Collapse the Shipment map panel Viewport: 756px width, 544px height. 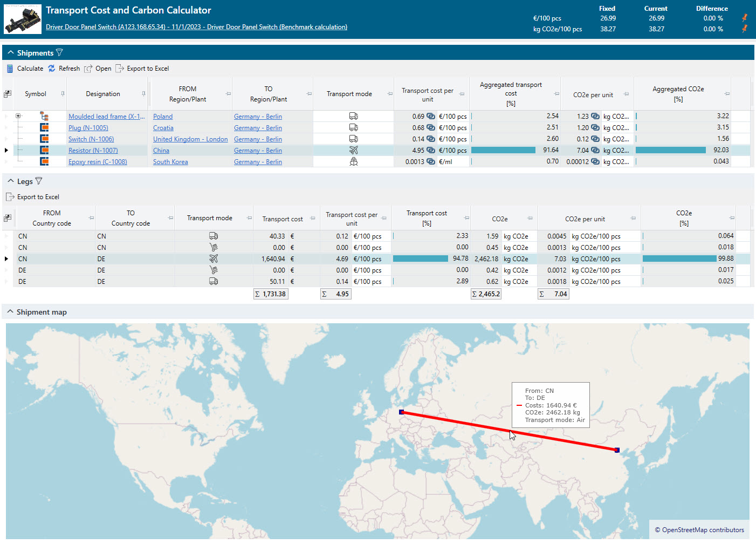click(10, 312)
